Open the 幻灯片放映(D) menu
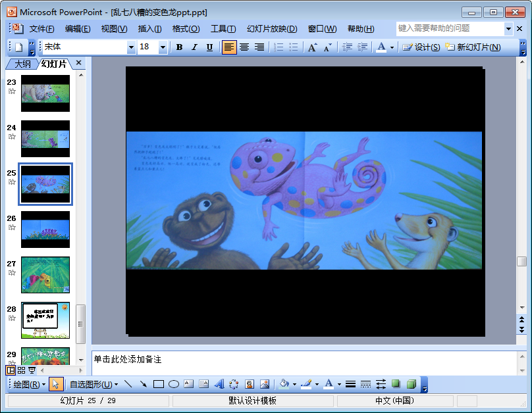This screenshot has height=413, width=532. pyautogui.click(x=272, y=29)
